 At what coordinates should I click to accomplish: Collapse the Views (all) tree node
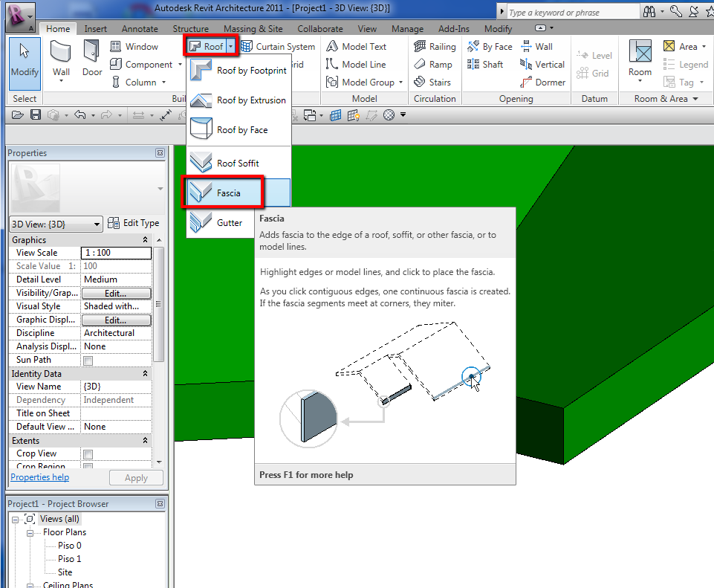[15, 519]
